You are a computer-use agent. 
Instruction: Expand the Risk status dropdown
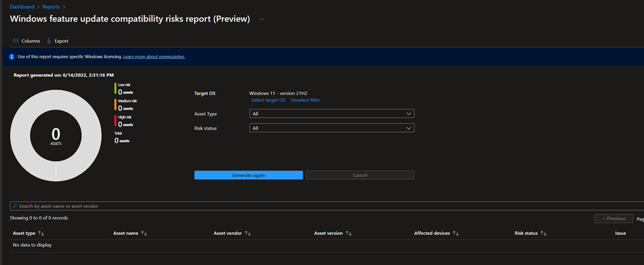pos(331,128)
